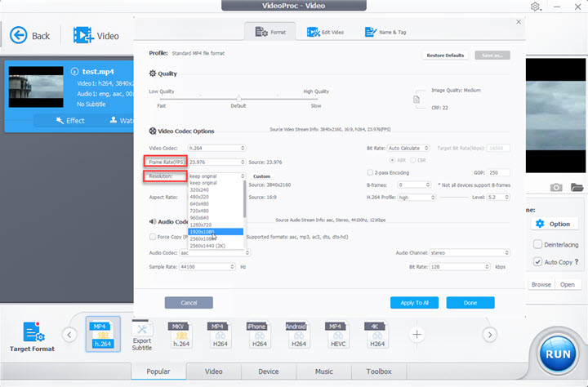Add a new format with the plus icon
This screenshot has width=588, height=387.
pos(416,335)
